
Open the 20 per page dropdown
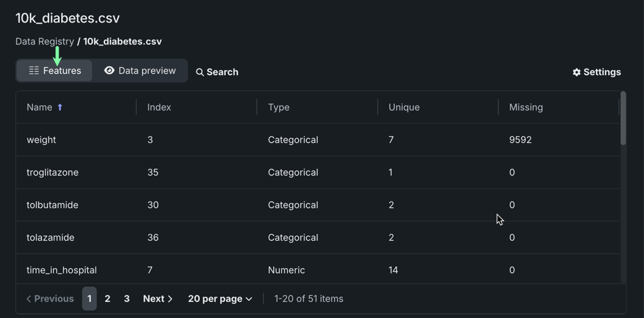click(220, 299)
